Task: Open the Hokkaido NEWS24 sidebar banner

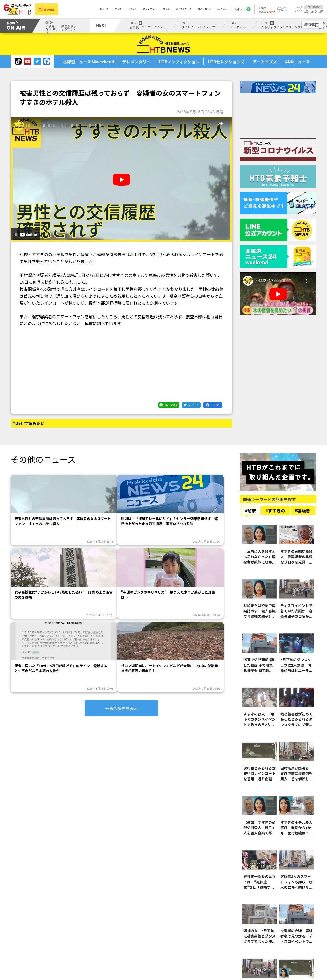Action: (x=278, y=87)
